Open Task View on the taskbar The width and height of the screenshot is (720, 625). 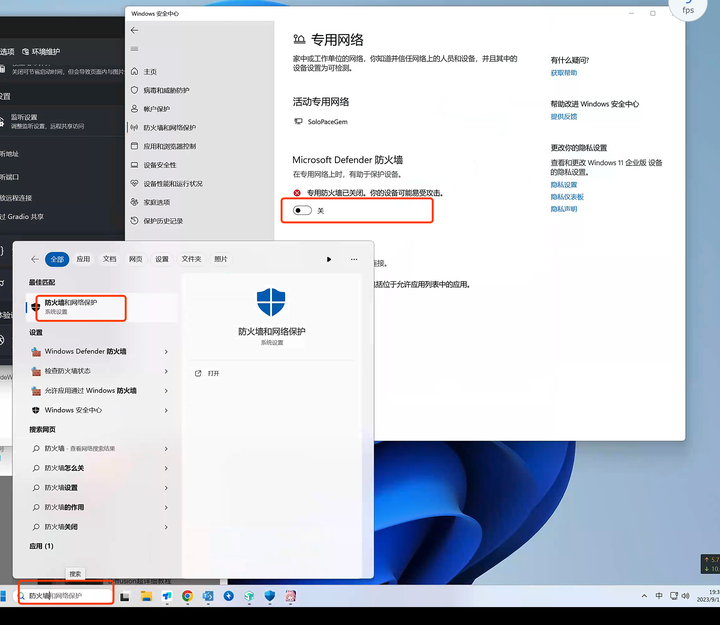pos(125,597)
